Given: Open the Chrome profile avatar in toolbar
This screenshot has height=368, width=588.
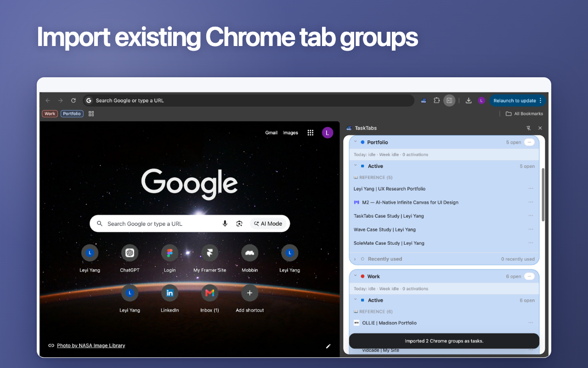Looking at the screenshot, I should [481, 100].
